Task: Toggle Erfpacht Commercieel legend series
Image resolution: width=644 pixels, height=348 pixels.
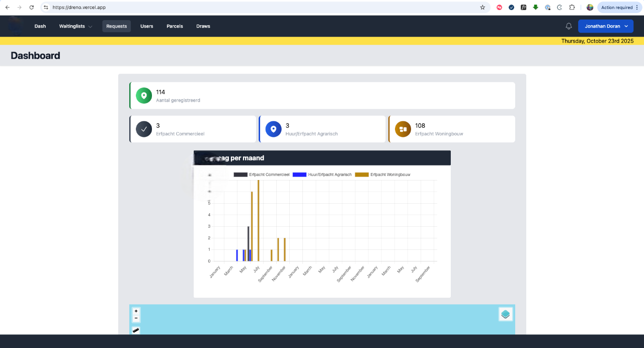Action: click(262, 175)
